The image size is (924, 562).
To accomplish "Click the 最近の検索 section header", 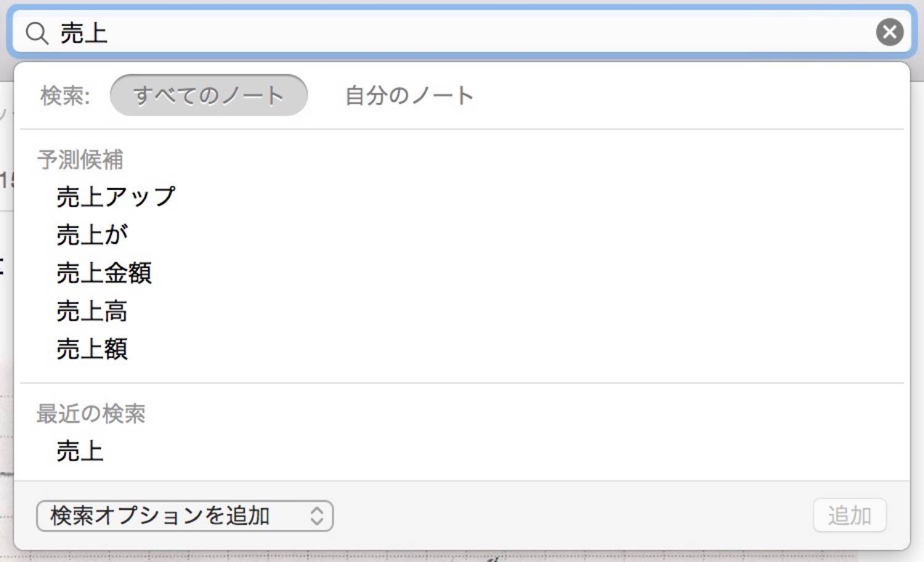I will point(91,413).
